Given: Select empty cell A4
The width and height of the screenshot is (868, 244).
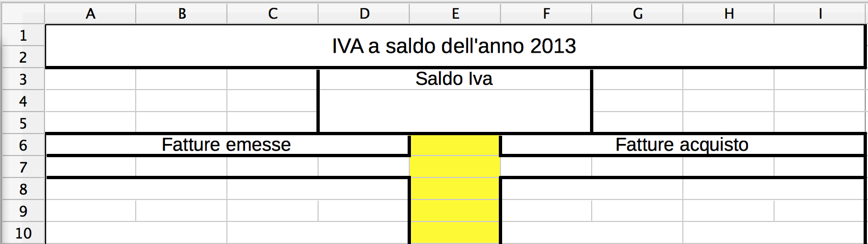Looking at the screenshot, I should [x=91, y=101].
